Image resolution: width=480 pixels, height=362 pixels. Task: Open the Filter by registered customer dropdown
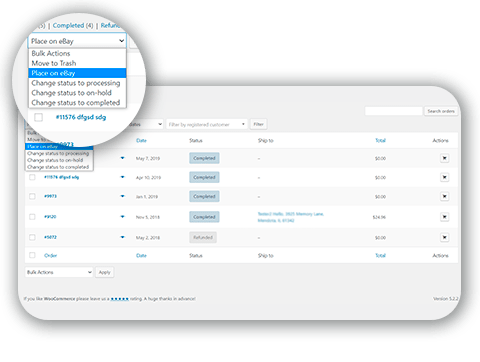(x=207, y=124)
